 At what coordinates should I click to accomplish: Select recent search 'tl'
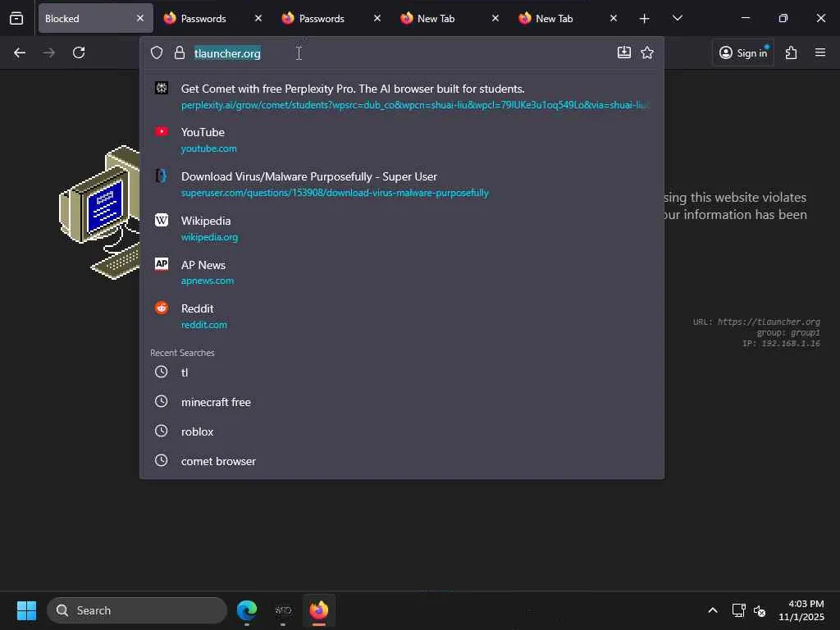[x=402, y=372]
